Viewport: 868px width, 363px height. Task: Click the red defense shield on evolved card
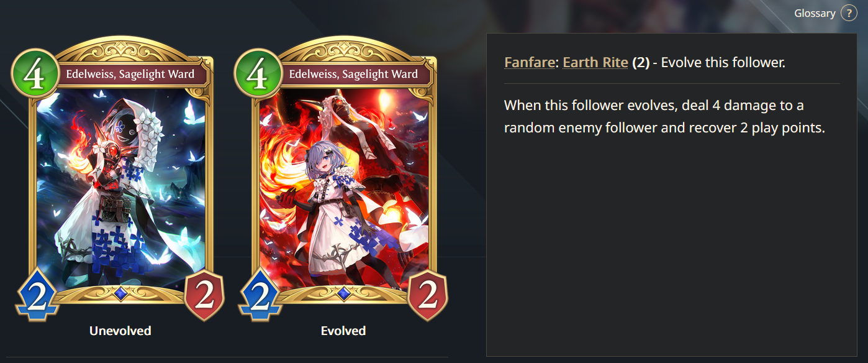[x=428, y=295]
